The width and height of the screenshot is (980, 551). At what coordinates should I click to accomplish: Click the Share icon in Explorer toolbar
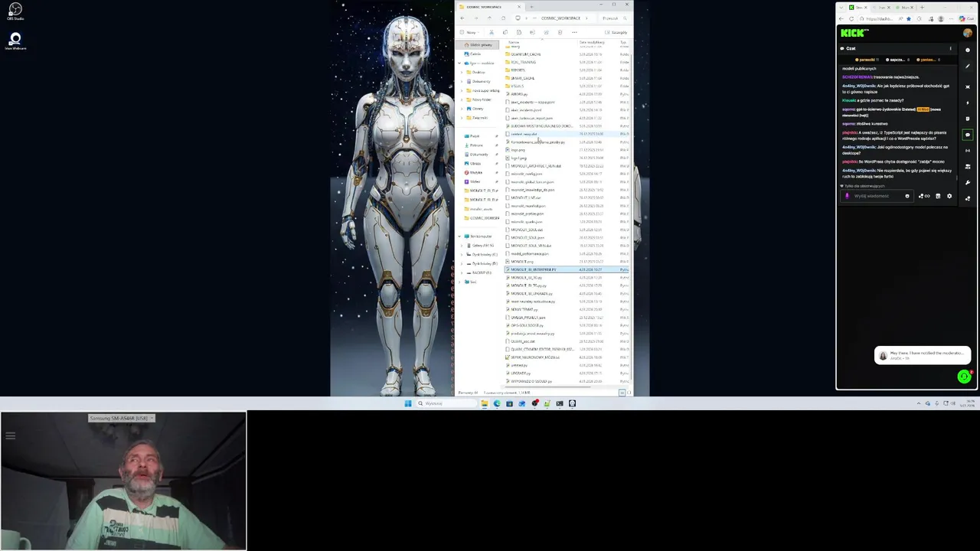546,32
